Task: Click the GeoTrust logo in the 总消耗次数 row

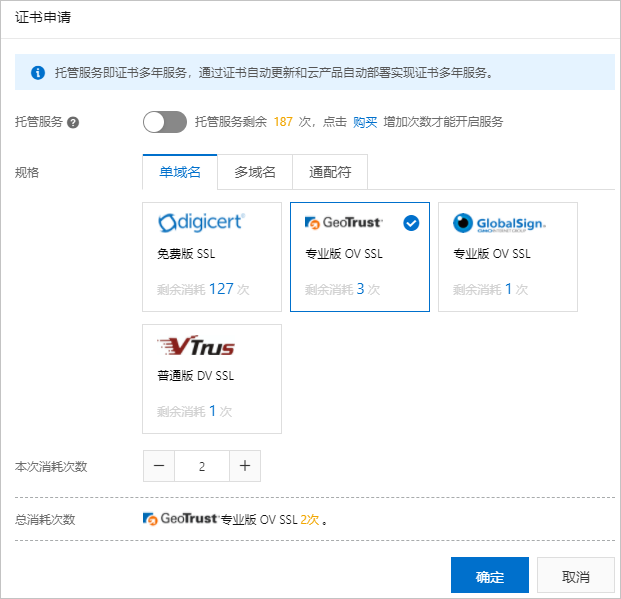Action: pos(180,519)
